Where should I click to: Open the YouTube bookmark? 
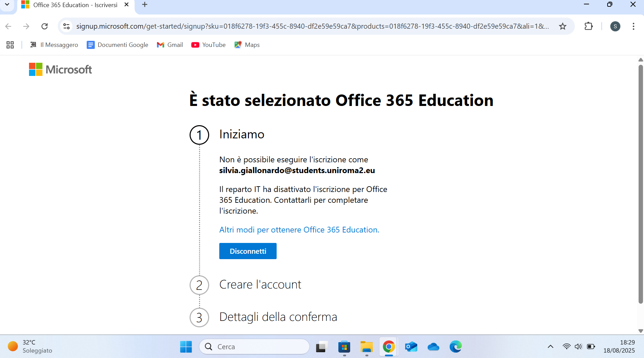pos(208,45)
